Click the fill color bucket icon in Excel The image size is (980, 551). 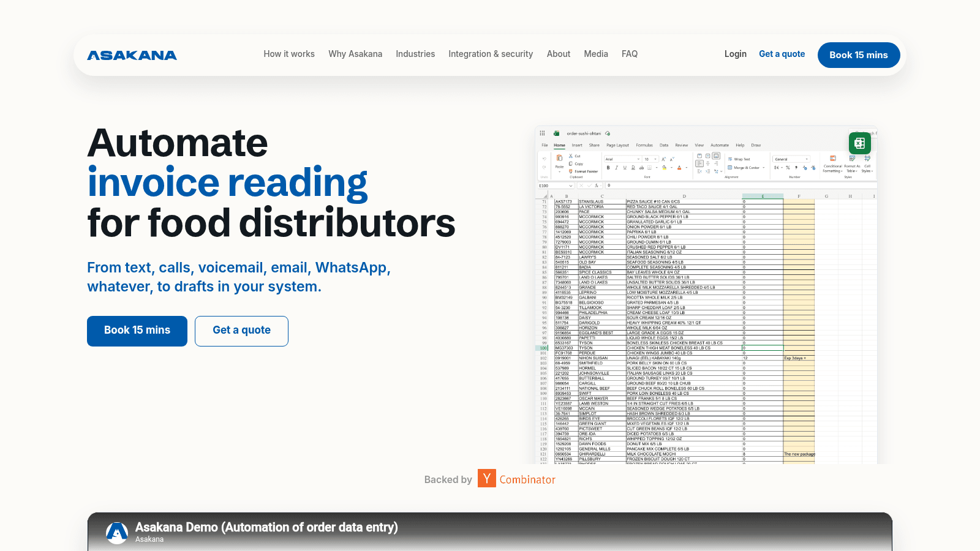tap(665, 168)
